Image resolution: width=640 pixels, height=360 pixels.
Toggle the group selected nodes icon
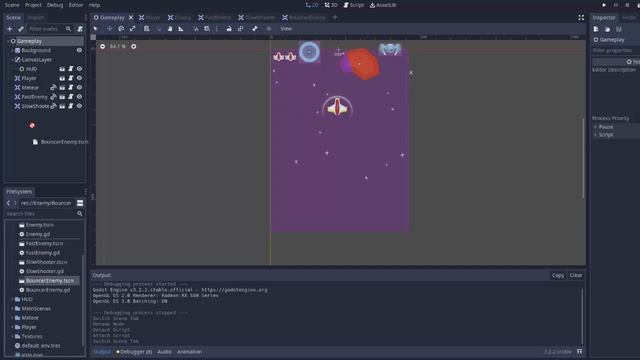pyautogui.click(x=240, y=29)
